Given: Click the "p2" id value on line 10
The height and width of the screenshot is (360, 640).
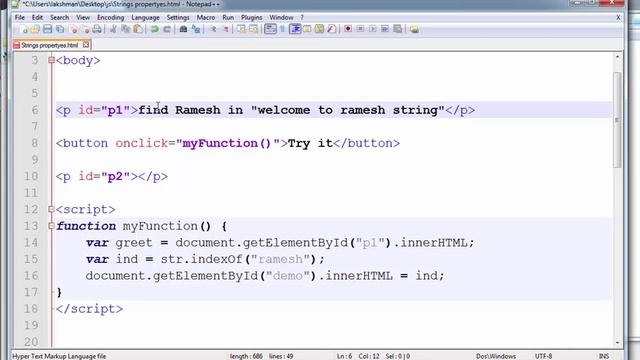Looking at the screenshot, I should point(116,176).
